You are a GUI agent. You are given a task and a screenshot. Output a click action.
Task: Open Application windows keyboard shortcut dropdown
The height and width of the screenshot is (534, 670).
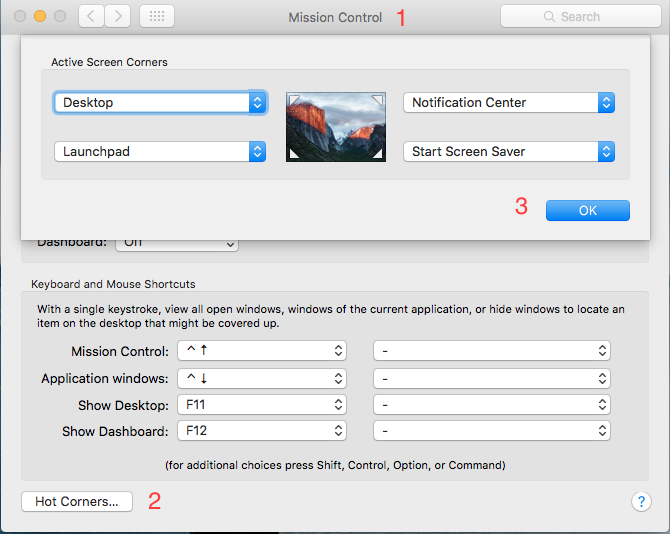262,378
